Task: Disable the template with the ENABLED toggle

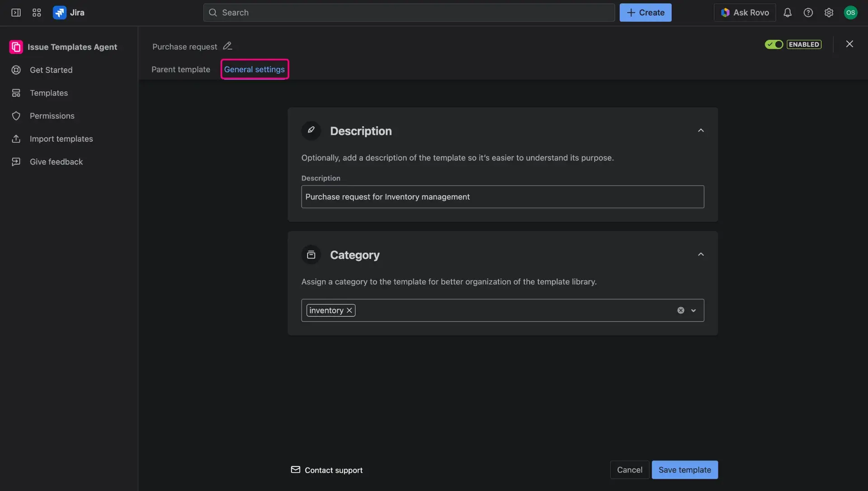Action: coord(774,44)
